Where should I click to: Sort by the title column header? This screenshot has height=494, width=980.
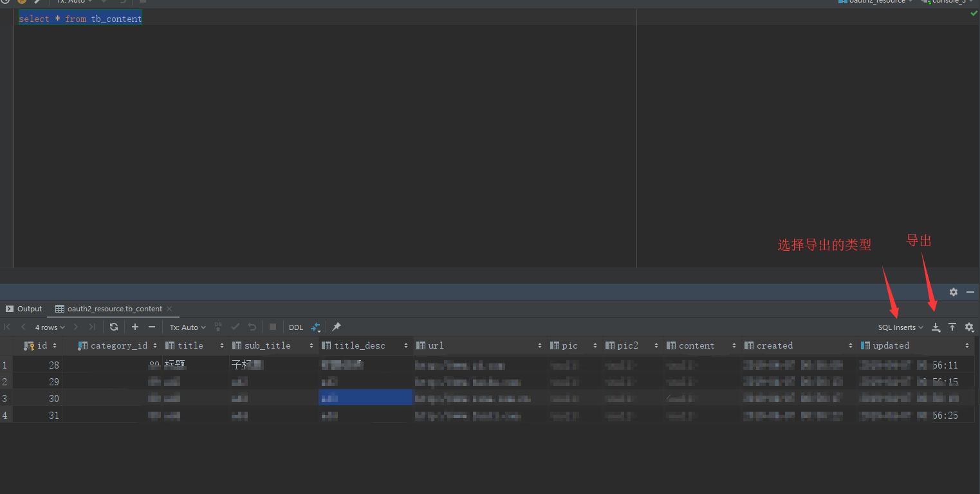coord(195,345)
